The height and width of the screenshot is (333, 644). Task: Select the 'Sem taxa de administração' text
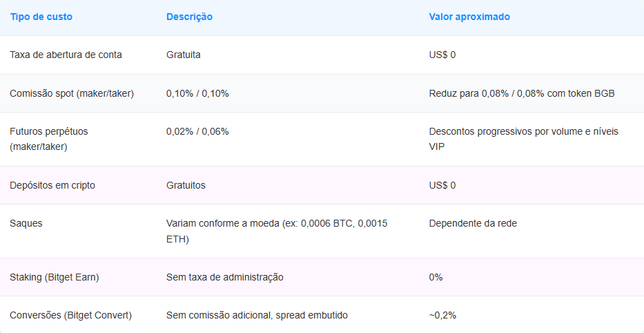[225, 277]
